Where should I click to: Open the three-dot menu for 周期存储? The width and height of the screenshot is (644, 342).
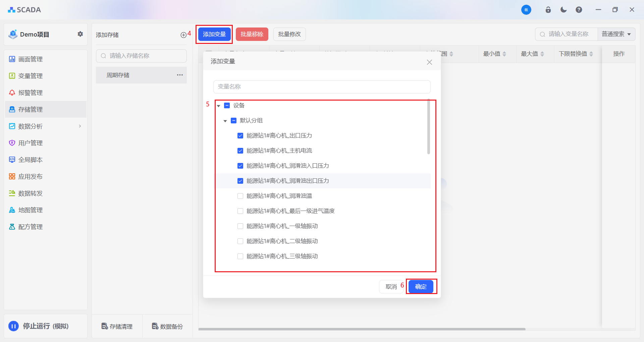pos(180,75)
